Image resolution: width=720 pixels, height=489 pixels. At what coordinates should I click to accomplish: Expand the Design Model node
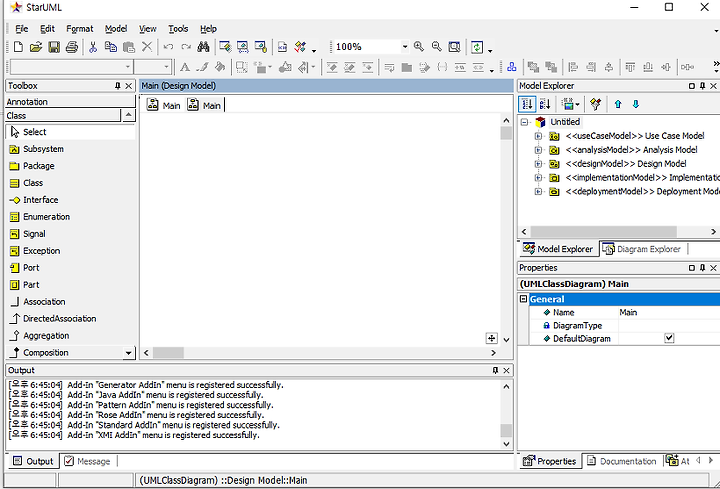tap(538, 164)
